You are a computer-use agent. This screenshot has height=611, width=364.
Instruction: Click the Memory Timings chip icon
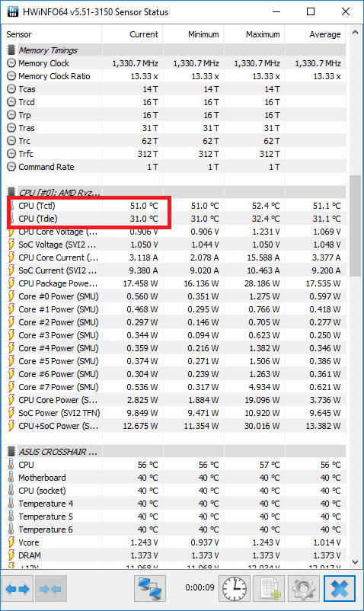coord(11,50)
